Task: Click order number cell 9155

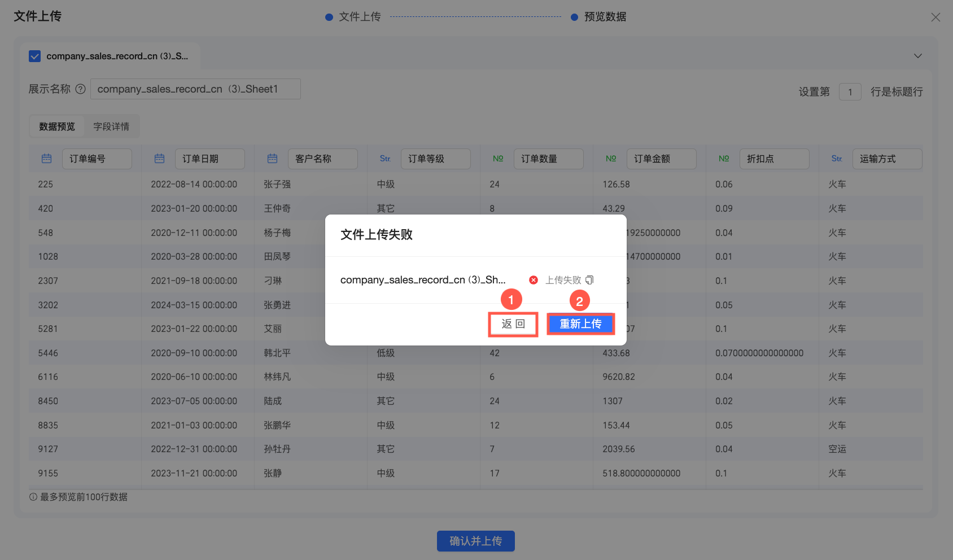Action: pyautogui.click(x=48, y=474)
